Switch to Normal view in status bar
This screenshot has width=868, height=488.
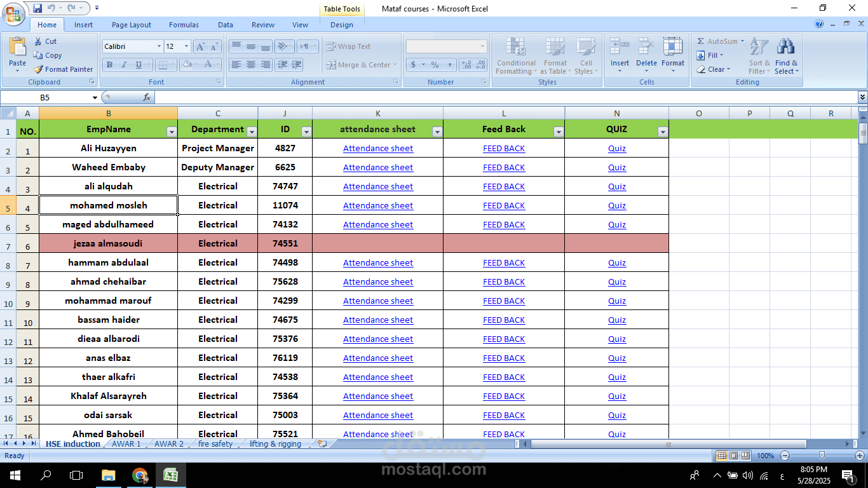coord(722,456)
